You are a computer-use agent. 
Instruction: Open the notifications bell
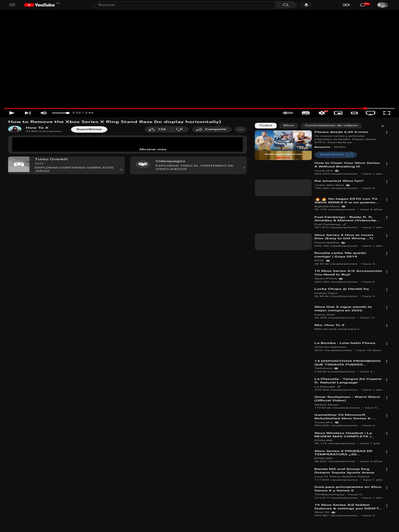coord(363,5)
